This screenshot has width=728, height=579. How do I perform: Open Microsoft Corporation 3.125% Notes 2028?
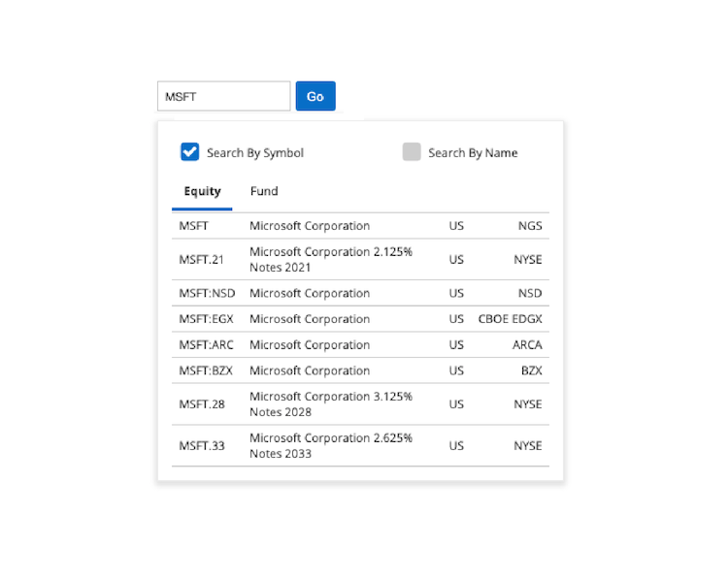pos(331,404)
